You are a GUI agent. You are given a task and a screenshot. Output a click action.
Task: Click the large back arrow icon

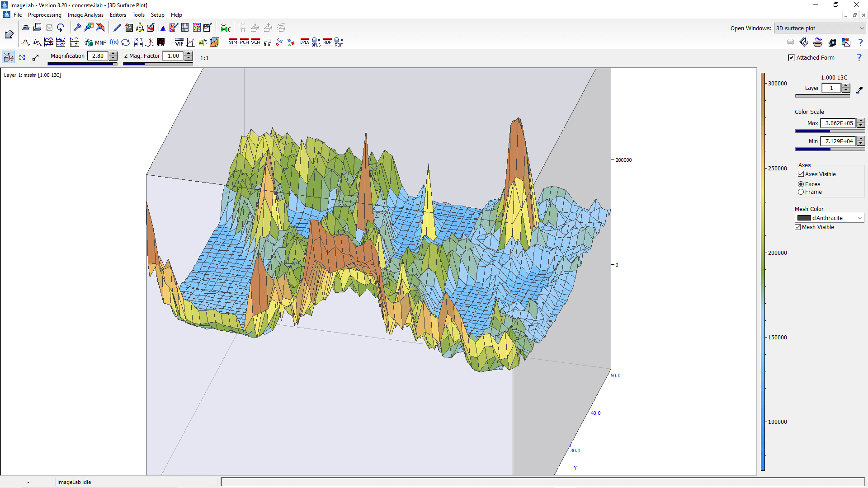pyautogui.click(x=9, y=34)
